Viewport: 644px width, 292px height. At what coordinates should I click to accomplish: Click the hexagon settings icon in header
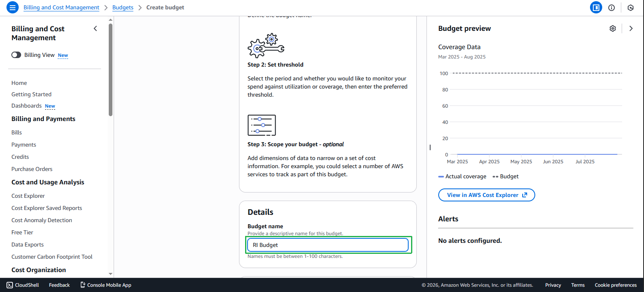631,7
